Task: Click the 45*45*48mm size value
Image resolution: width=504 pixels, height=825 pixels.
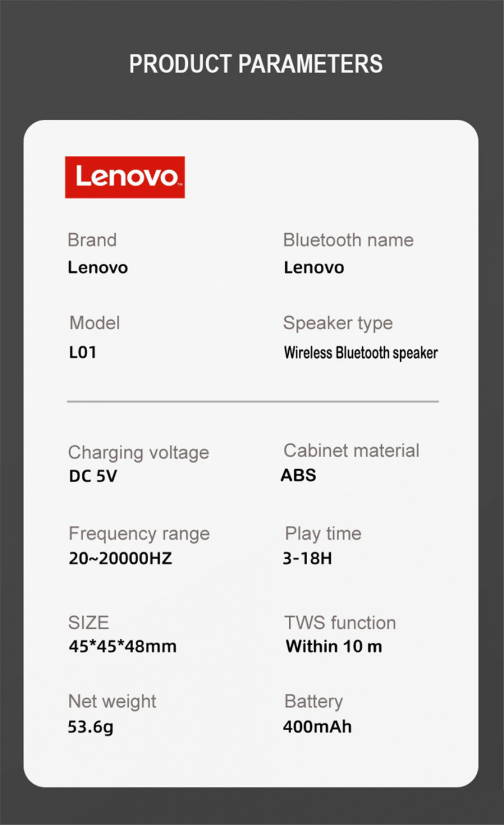Action: [x=123, y=646]
